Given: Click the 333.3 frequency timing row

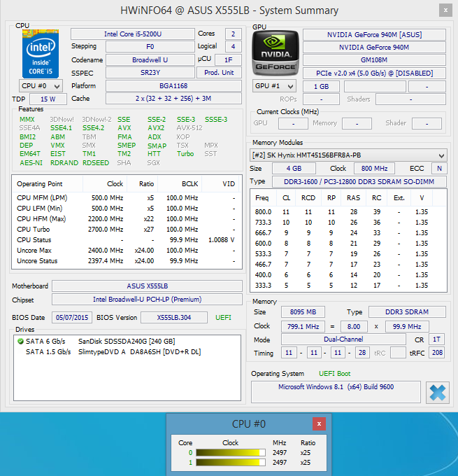Looking at the screenshot, I should coord(348,286).
